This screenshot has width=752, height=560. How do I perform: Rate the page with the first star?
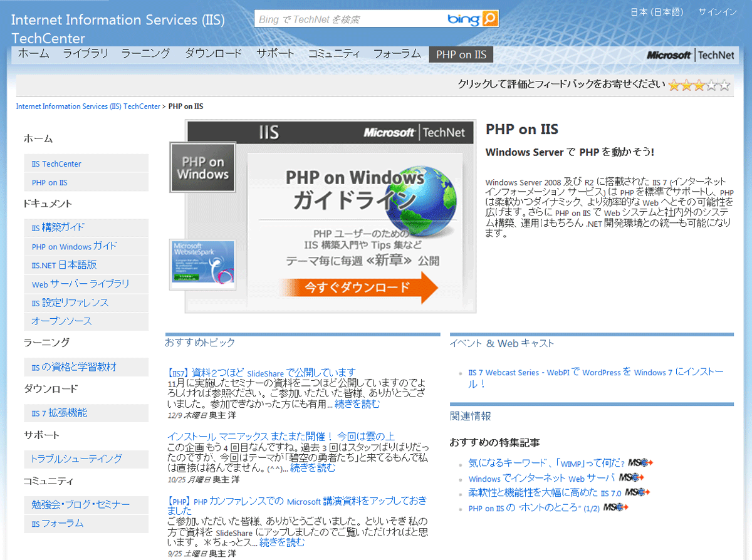tap(674, 85)
